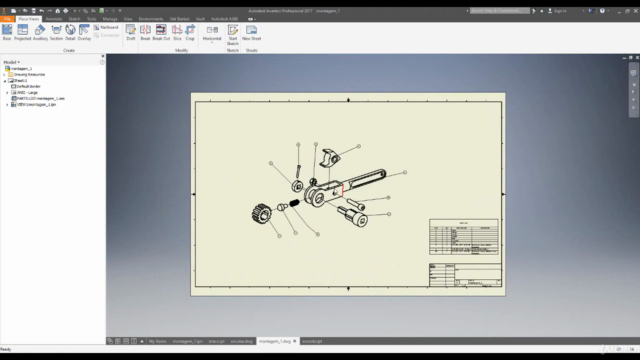Image resolution: width=640 pixels, height=360 pixels.
Task: Select the PARTS LIST:montagem_1.iam item
Action: [x=38, y=98]
